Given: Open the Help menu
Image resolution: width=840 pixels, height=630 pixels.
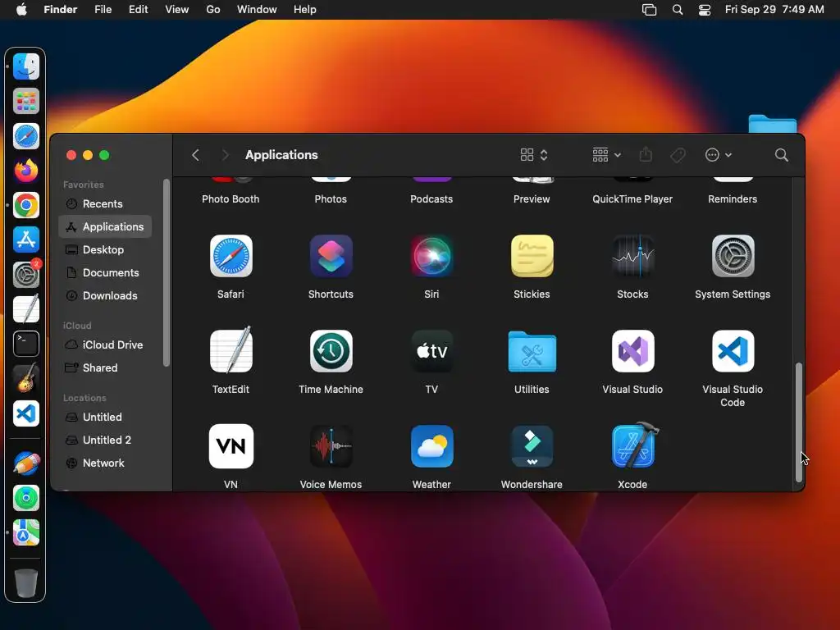Looking at the screenshot, I should pos(305,10).
